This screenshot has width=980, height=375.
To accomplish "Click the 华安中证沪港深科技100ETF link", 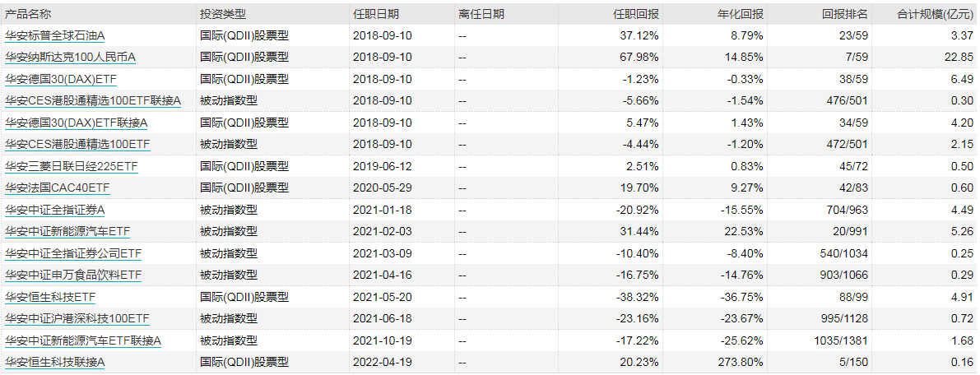I will pos(77,317).
